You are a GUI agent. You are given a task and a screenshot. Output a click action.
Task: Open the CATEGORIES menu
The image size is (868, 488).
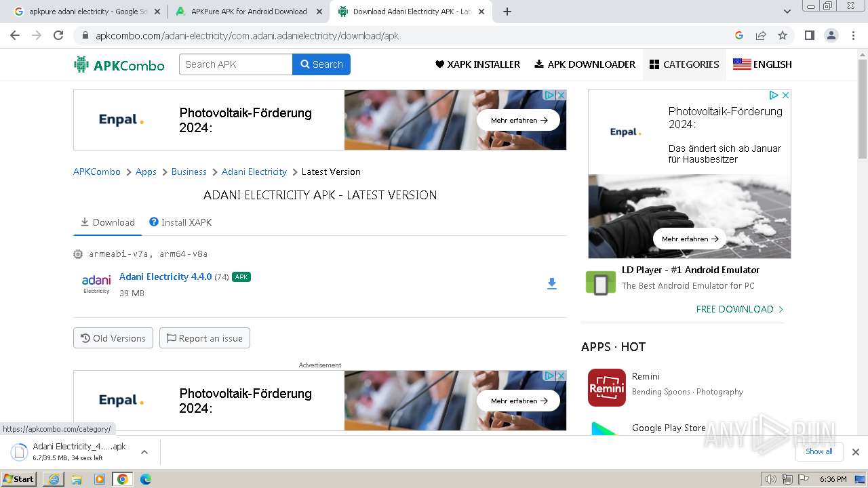684,64
